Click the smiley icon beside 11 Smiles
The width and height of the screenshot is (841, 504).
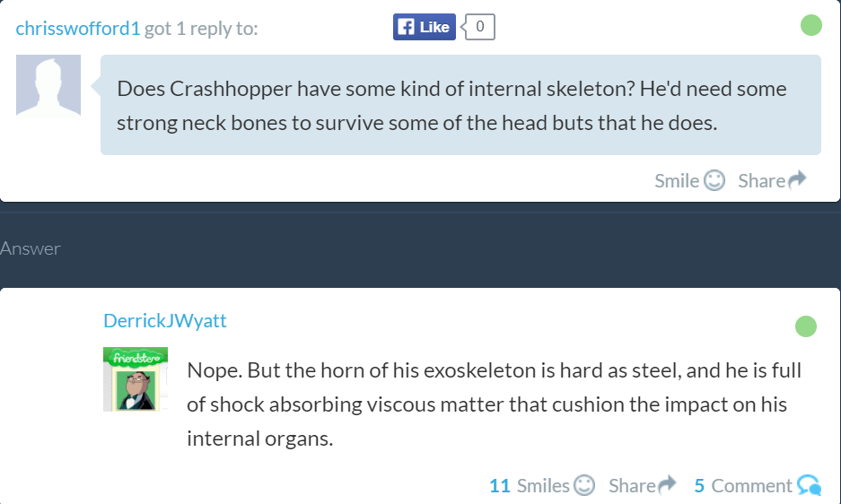tap(584, 485)
